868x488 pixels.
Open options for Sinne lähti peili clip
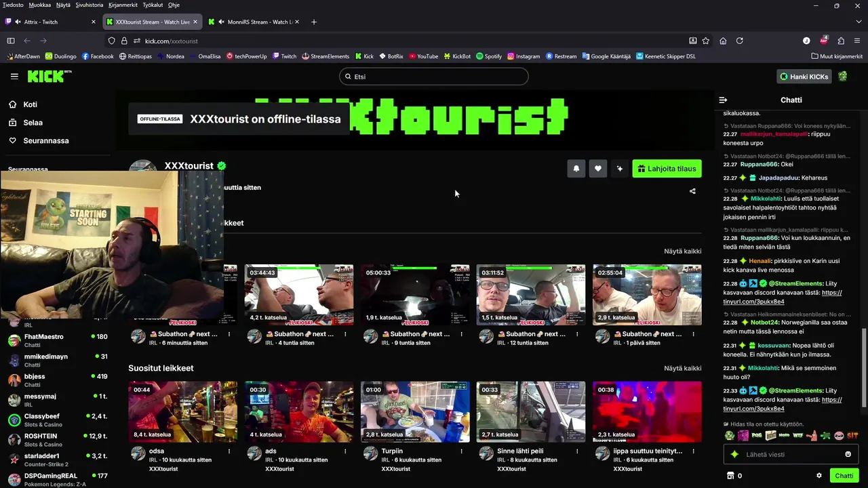tap(578, 451)
